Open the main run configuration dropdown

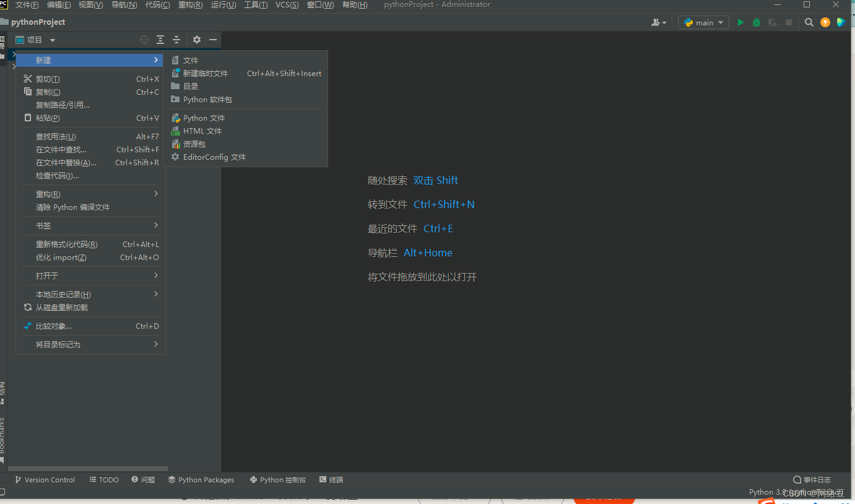[703, 22]
